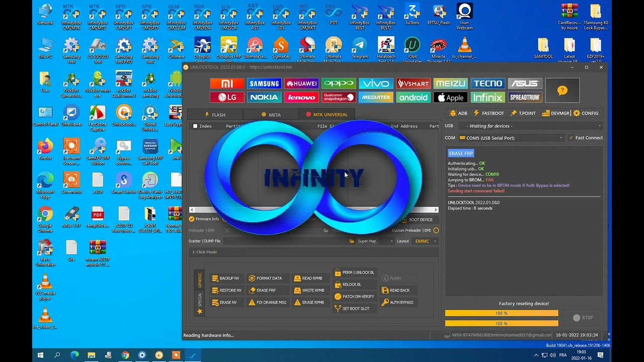The image size is (644, 362).
Task: Click the Scatter | DUMP File path field
Action: tap(285, 241)
